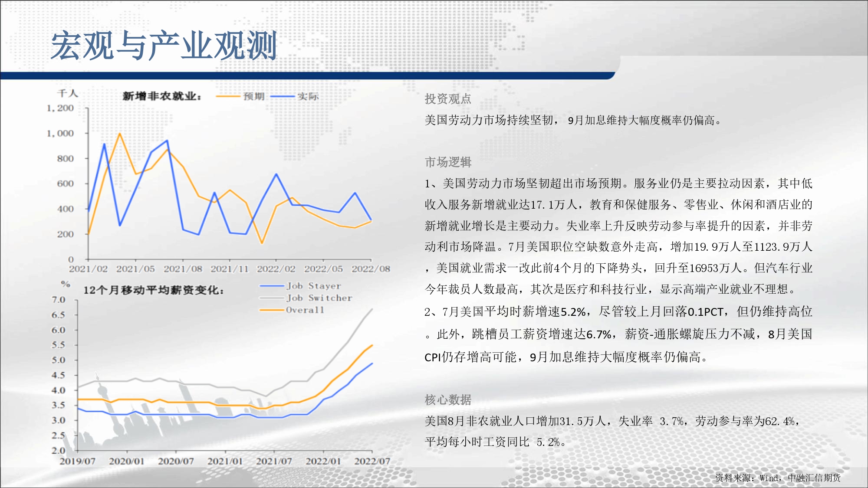Click the 2022/08 x-axis label
This screenshot has height=488, width=868.
click(x=371, y=269)
